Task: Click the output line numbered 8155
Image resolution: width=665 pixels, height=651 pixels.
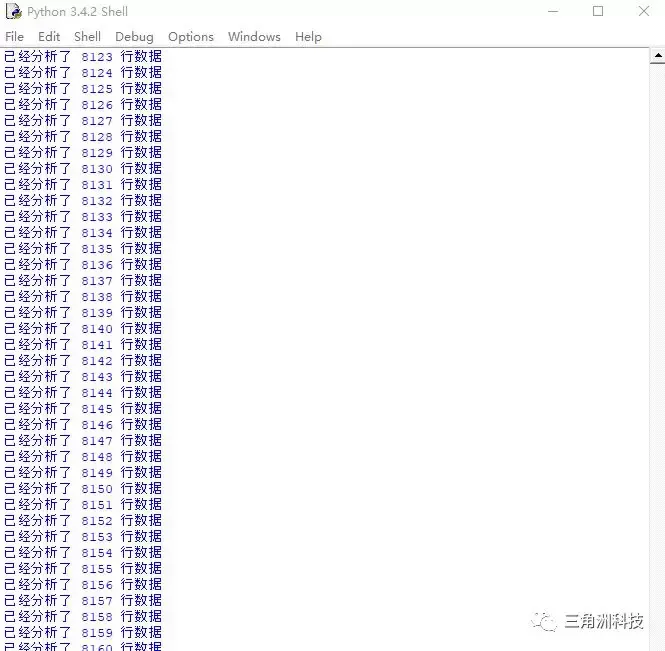Action: click(x=83, y=568)
